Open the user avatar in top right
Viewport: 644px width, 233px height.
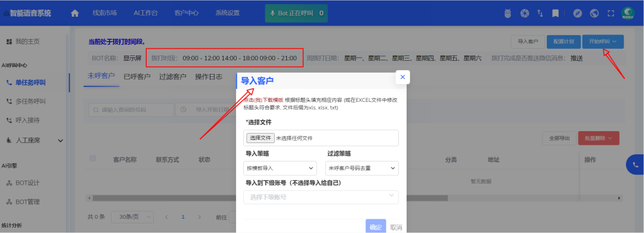pyautogui.click(x=628, y=13)
